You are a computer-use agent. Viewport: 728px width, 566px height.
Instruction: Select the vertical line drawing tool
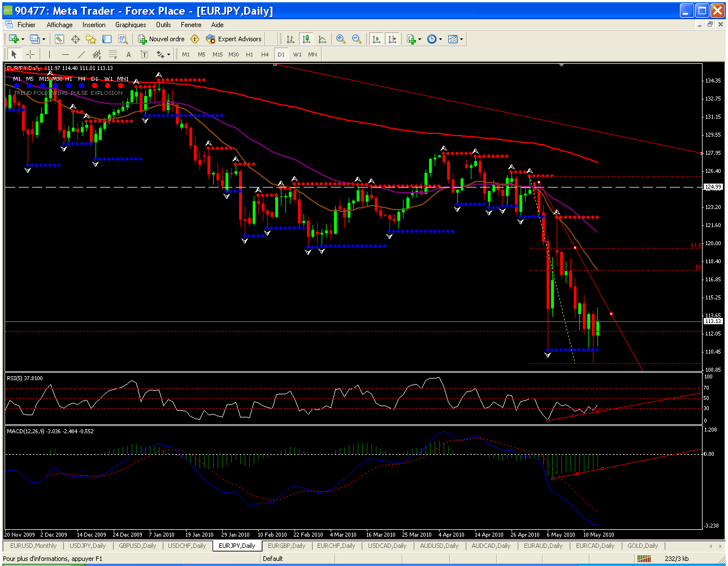pyautogui.click(x=50, y=54)
